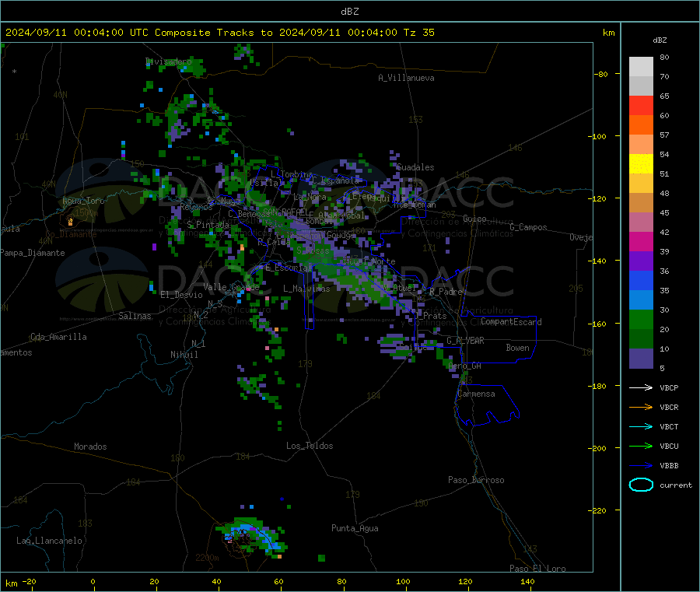Click the G_ALVEAR map label
This screenshot has width=700, height=592.
[465, 341]
